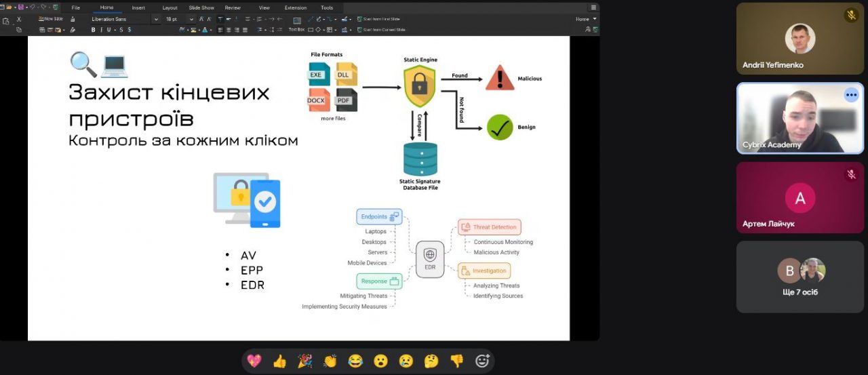Send the clapping hands reaction
Image resolution: width=868 pixels, height=375 pixels.
[x=330, y=361]
